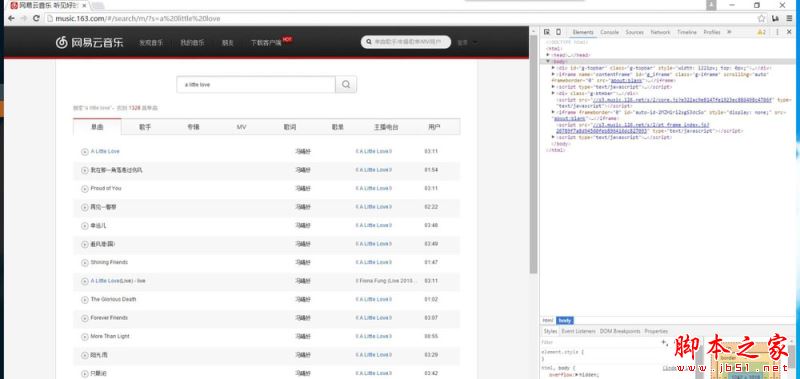This screenshot has width=800, height=379.
Task: Expand the last script text/javascript node
Action: [554, 138]
